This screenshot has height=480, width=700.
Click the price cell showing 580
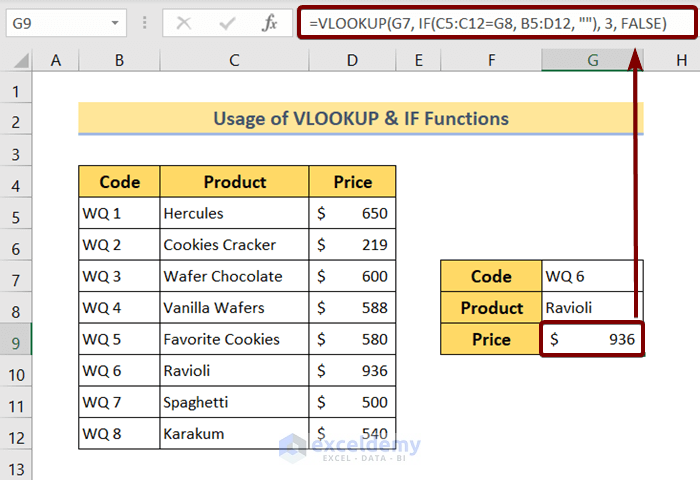tap(352, 339)
